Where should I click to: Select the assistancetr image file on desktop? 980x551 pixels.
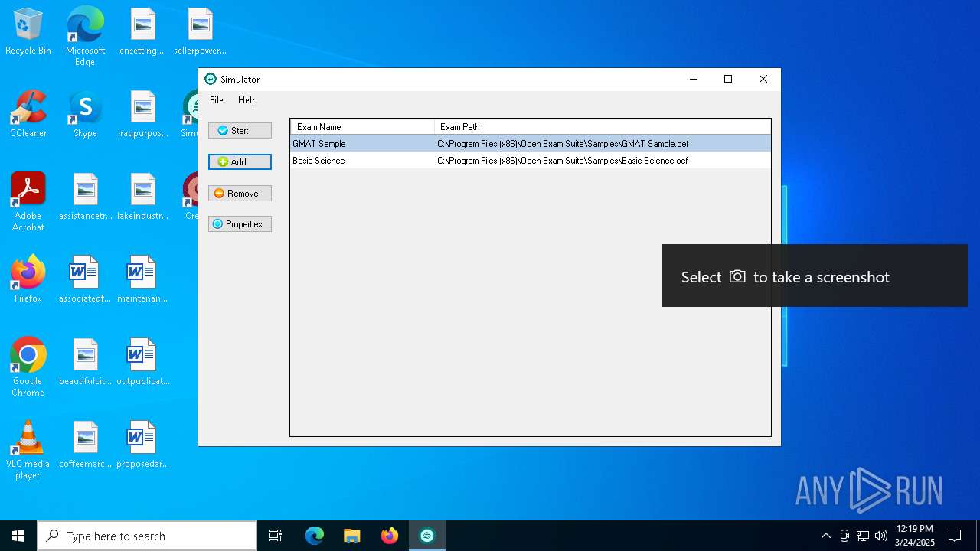pos(85,197)
